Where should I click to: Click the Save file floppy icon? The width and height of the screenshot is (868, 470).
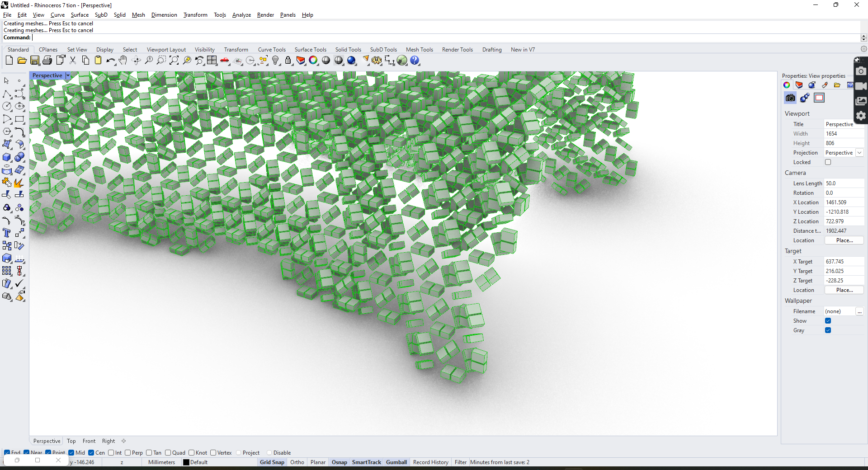pos(35,60)
